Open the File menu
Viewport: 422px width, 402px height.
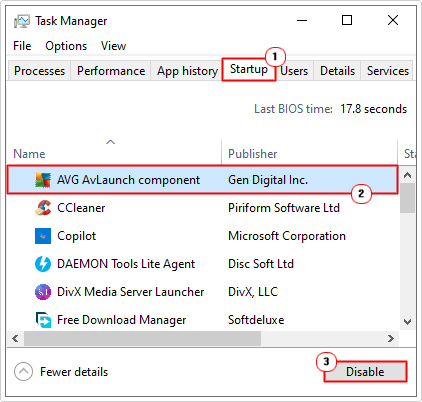pyautogui.click(x=22, y=46)
